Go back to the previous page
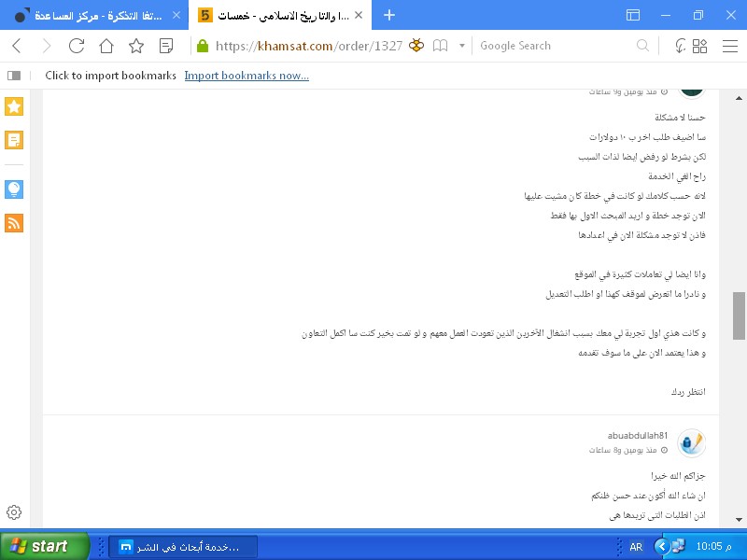Viewport: 747px width, 560px height. tap(17, 46)
